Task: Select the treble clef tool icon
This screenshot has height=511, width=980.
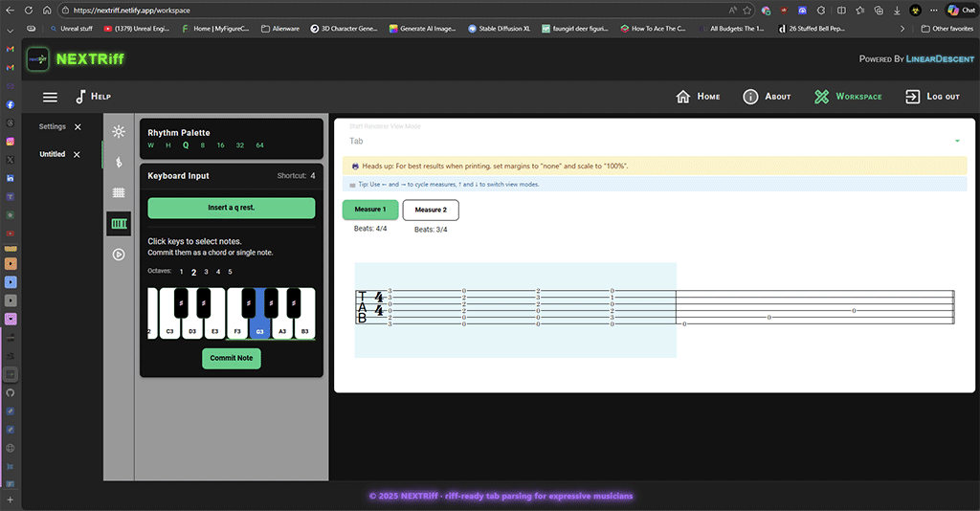Action: (x=119, y=163)
